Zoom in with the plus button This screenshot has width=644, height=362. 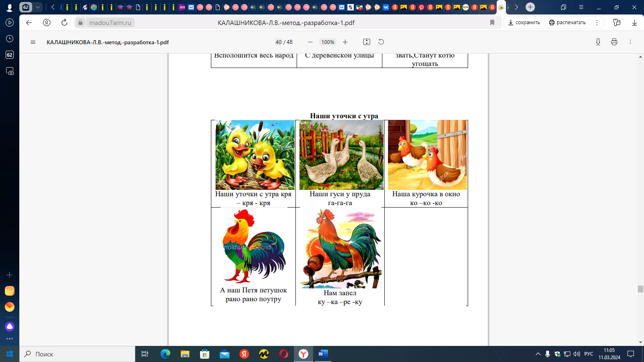pos(345,42)
